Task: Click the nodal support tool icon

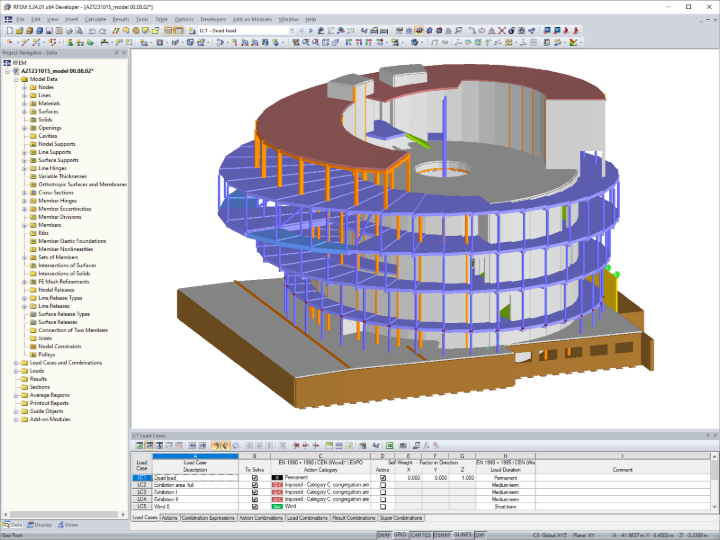Action: coord(70,42)
